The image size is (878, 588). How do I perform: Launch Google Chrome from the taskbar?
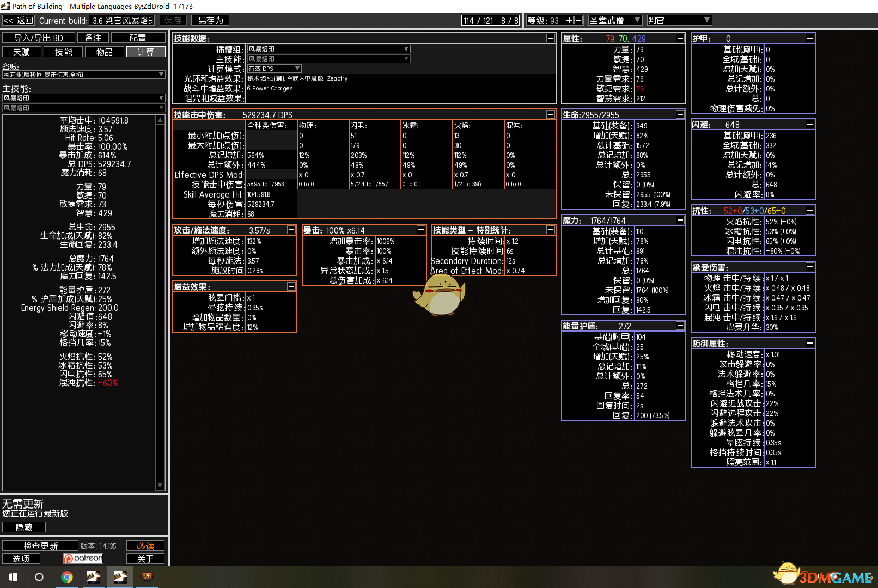(x=66, y=577)
